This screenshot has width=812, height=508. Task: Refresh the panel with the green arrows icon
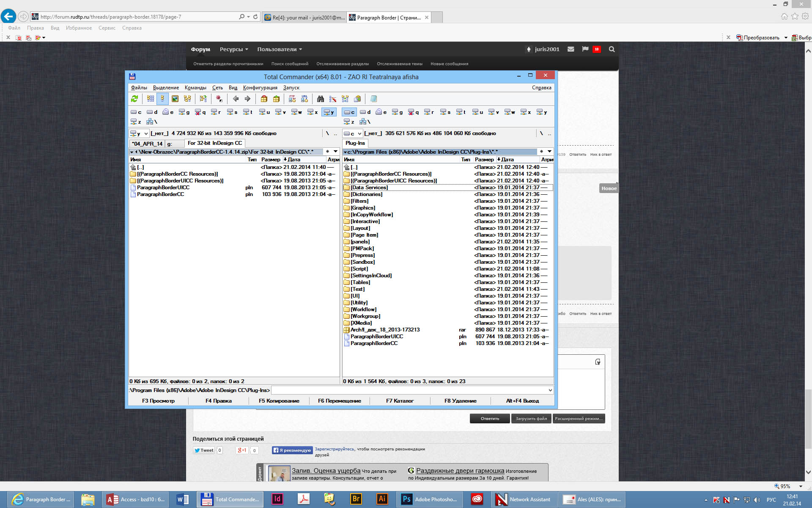pos(134,99)
